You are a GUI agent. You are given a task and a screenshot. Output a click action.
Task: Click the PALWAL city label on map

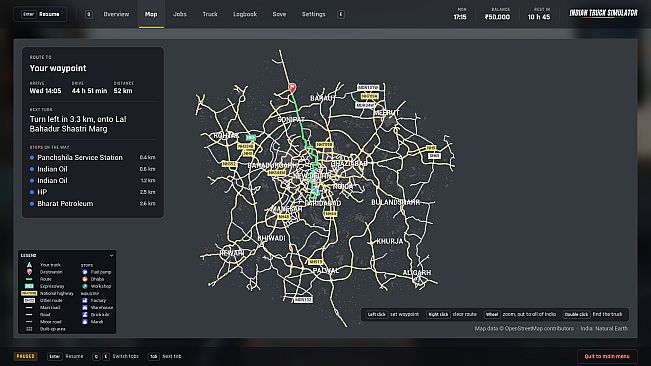pos(326,271)
